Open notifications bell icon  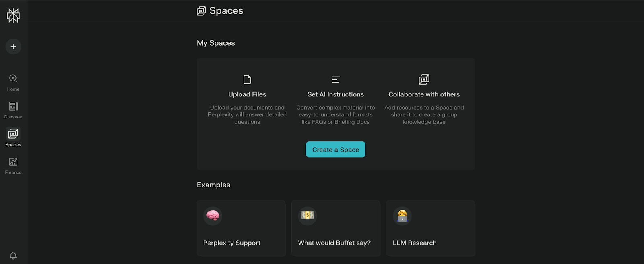point(13,256)
